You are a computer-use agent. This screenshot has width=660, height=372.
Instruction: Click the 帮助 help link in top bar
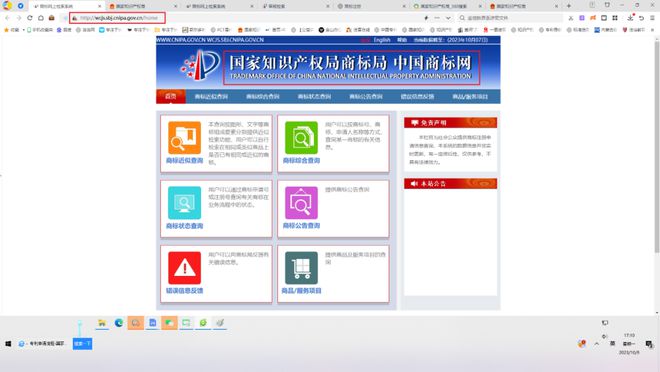[x=402, y=40]
